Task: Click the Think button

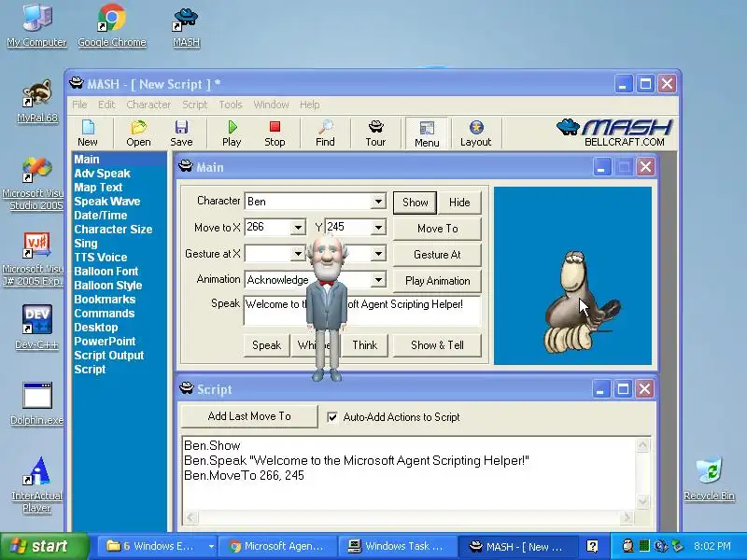Action: 364,345
